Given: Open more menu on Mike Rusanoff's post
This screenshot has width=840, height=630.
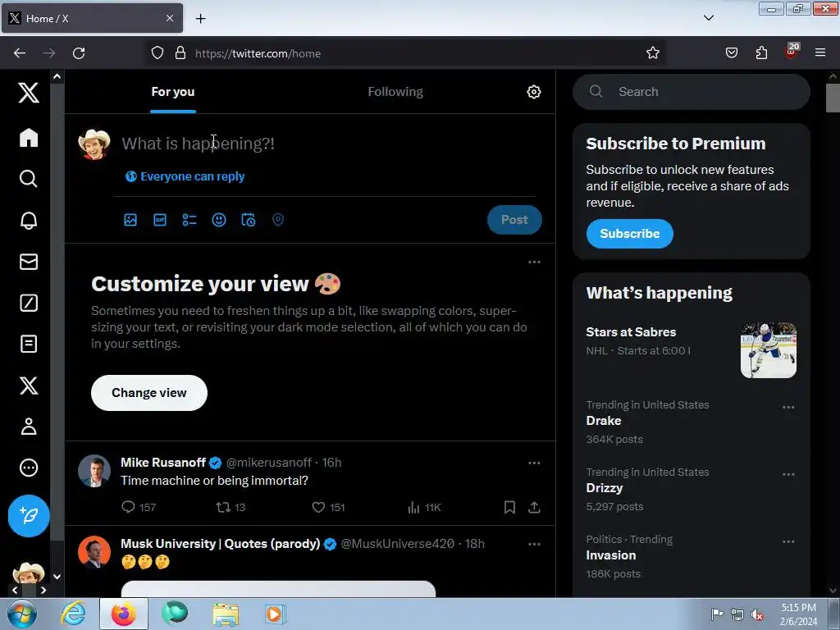Looking at the screenshot, I should (x=534, y=463).
